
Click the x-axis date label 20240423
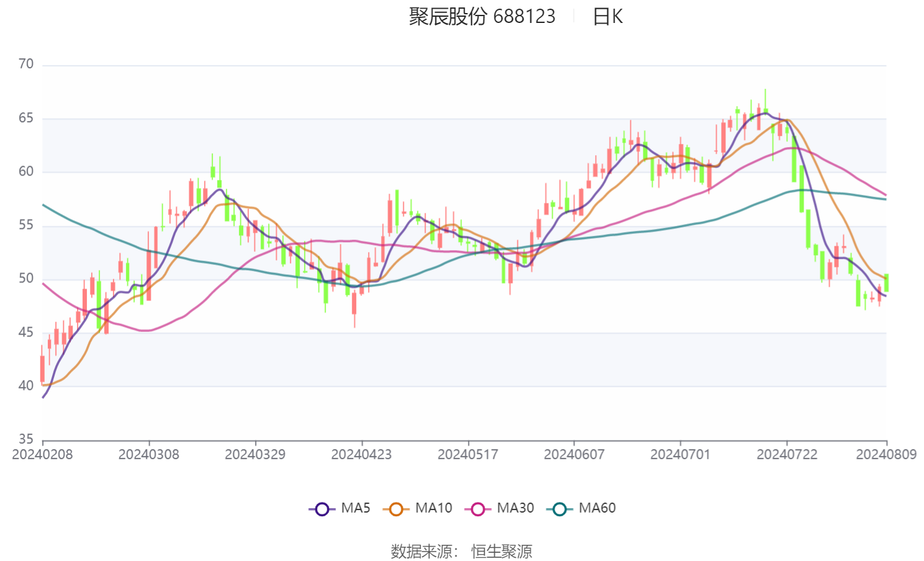[361, 454]
